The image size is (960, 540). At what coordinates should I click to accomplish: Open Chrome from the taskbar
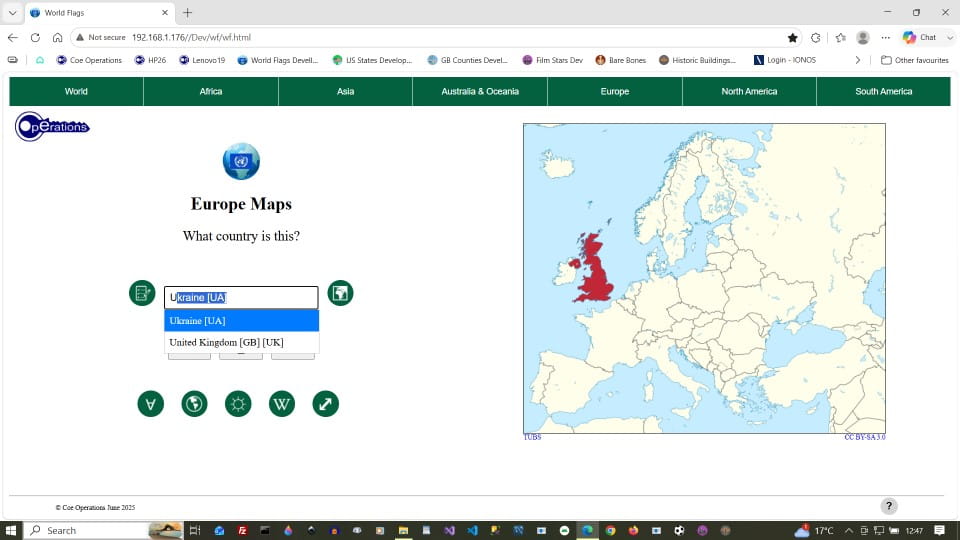(610, 530)
